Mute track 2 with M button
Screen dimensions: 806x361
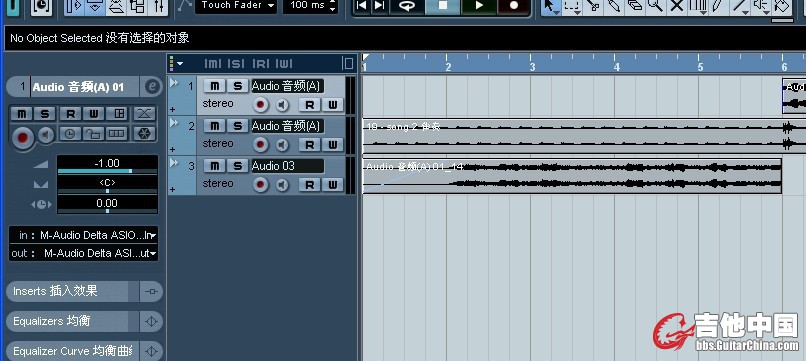point(214,126)
